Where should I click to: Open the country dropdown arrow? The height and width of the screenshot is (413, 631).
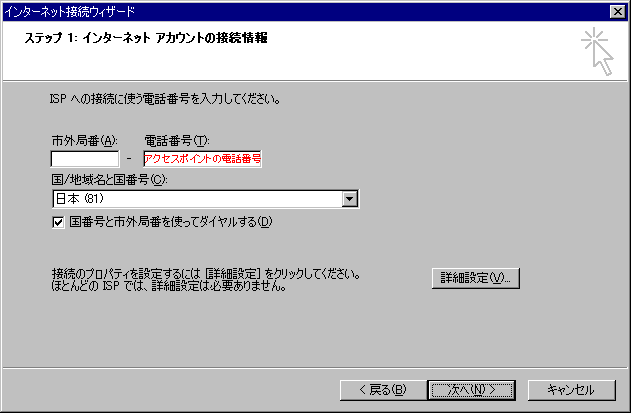tap(350, 199)
